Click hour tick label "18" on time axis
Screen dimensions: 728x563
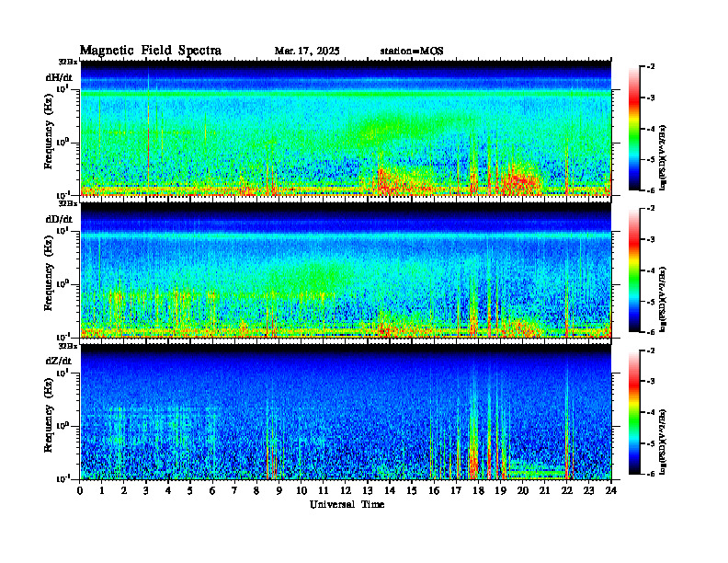tap(478, 490)
